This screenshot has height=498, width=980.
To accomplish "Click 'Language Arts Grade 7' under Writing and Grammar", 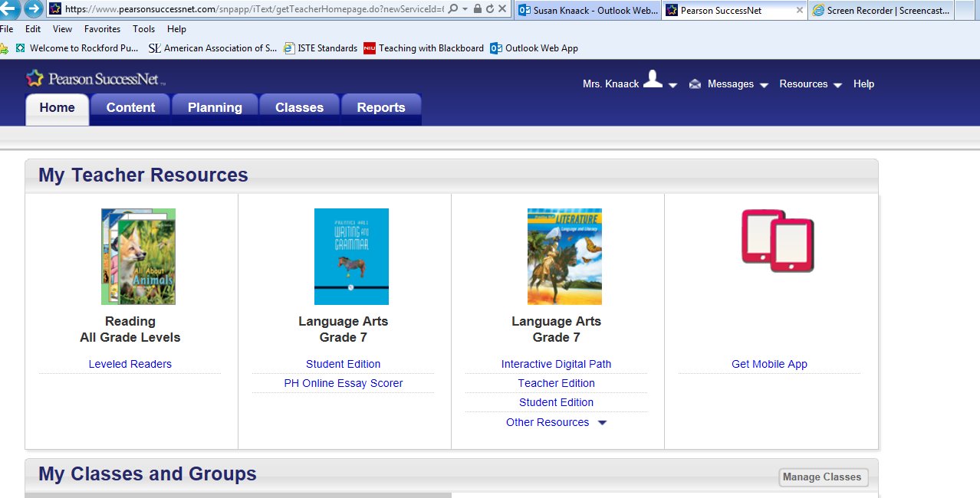I will click(x=344, y=329).
